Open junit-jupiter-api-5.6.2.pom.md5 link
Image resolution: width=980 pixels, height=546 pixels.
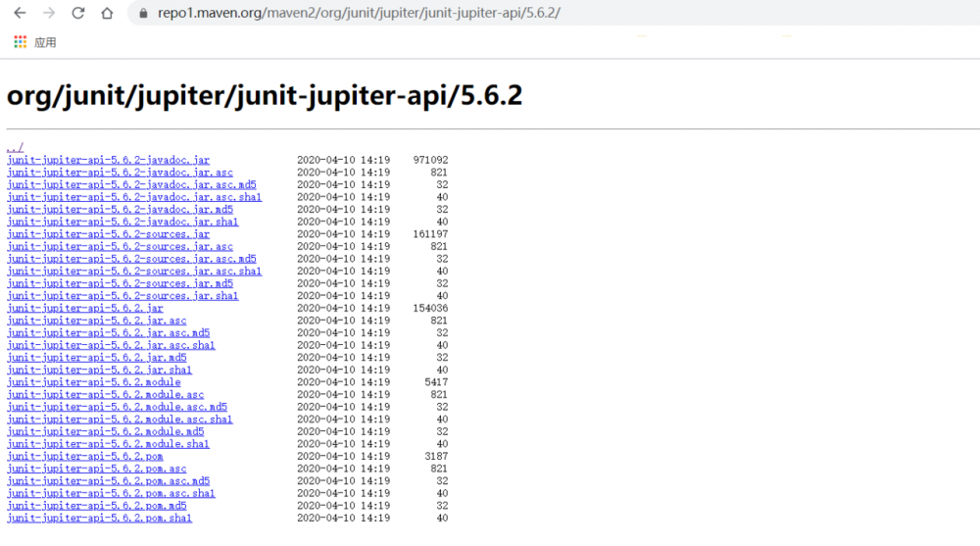click(96, 506)
